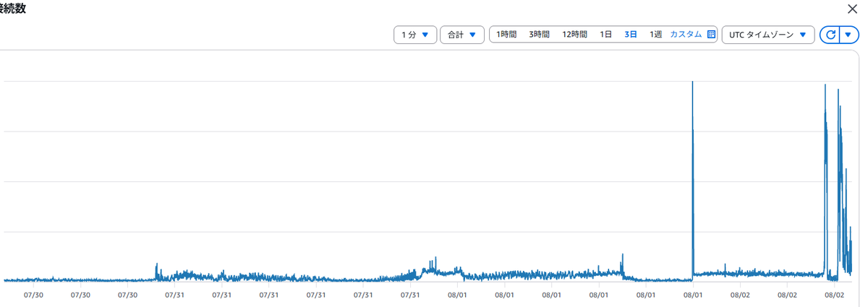The width and height of the screenshot is (868, 307).
Task: Expand the refresh interval options arrow
Action: (848, 35)
